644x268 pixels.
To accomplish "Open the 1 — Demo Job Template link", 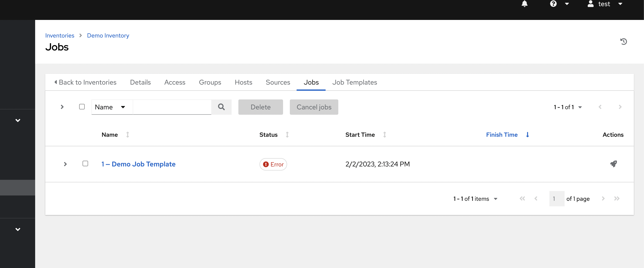I will pyautogui.click(x=138, y=164).
